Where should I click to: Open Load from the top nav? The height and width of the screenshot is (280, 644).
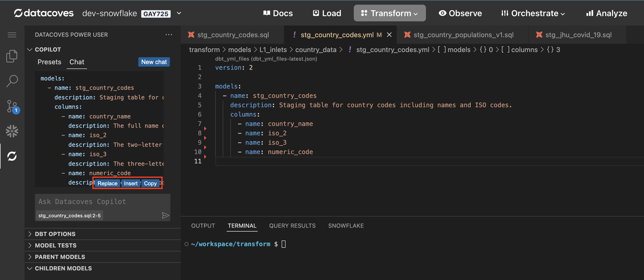point(327,13)
